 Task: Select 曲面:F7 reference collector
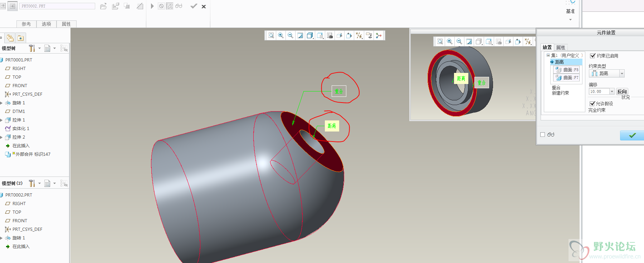(566, 78)
